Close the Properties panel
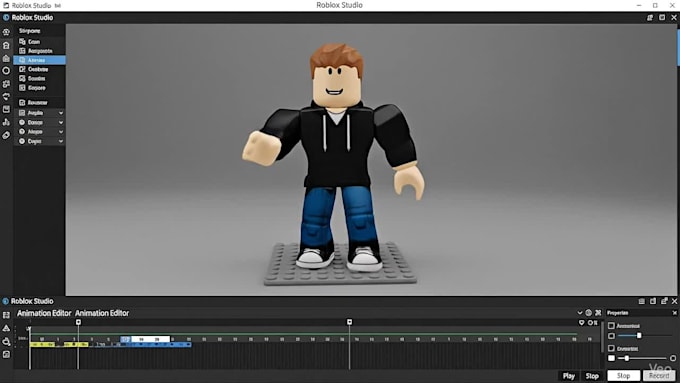 674,313
